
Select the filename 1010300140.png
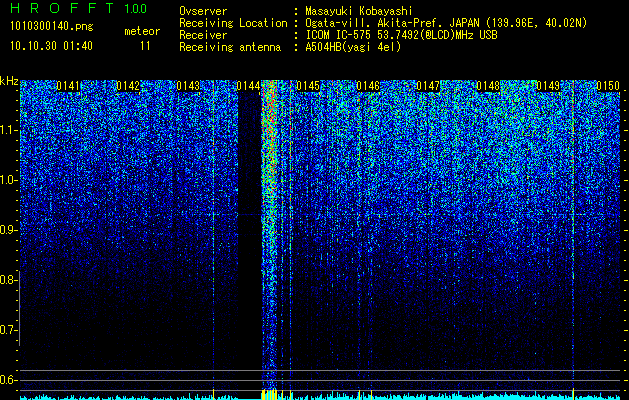point(52,27)
